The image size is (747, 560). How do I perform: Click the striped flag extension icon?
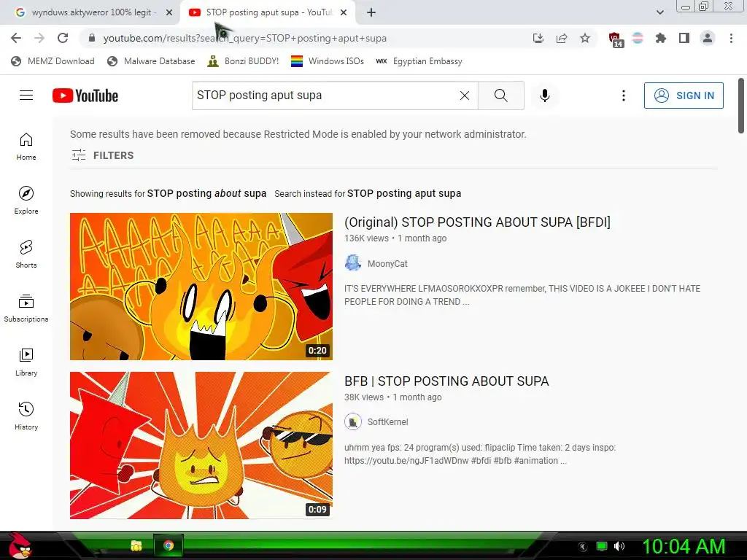click(x=638, y=38)
